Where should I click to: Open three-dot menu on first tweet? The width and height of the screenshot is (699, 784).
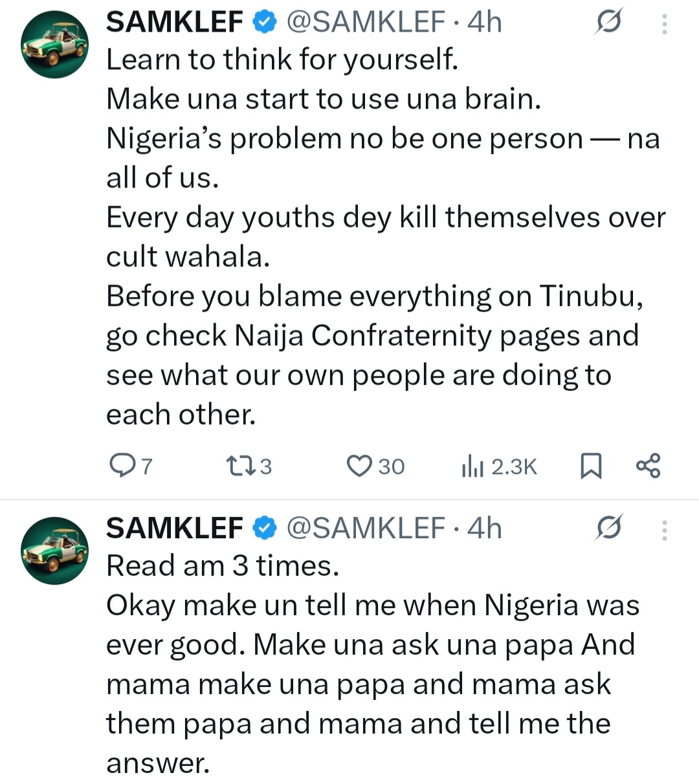coord(664,24)
